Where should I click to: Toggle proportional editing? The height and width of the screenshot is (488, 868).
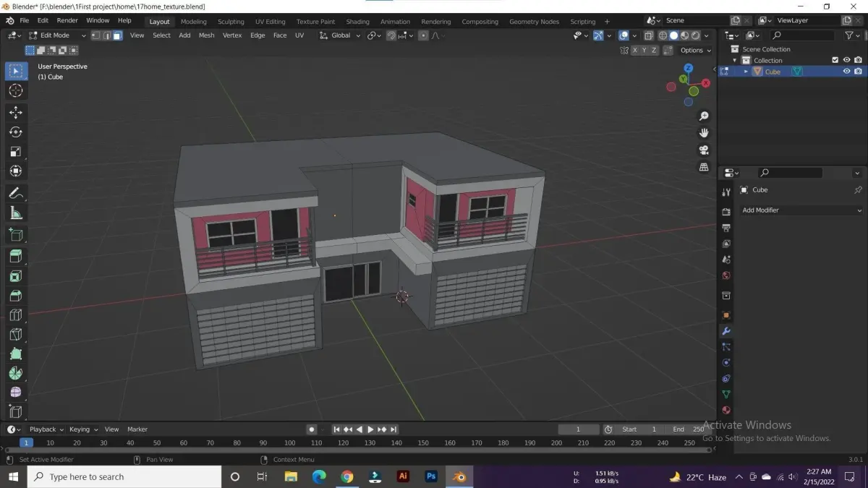coord(423,35)
